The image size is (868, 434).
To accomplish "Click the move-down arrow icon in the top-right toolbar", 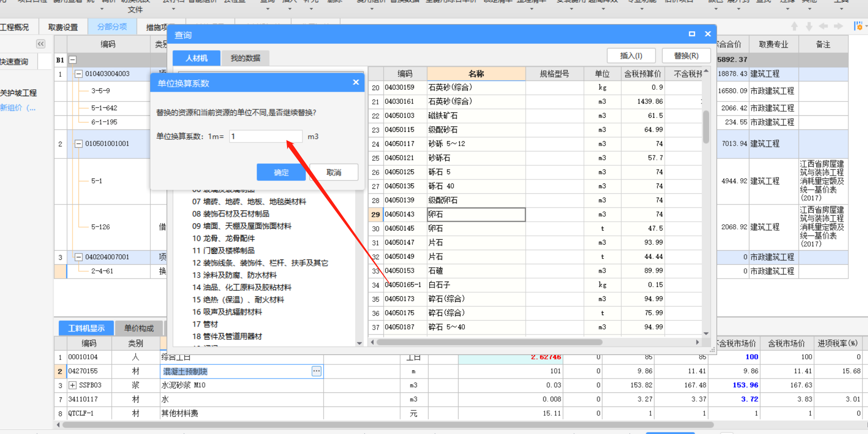I will (x=809, y=26).
